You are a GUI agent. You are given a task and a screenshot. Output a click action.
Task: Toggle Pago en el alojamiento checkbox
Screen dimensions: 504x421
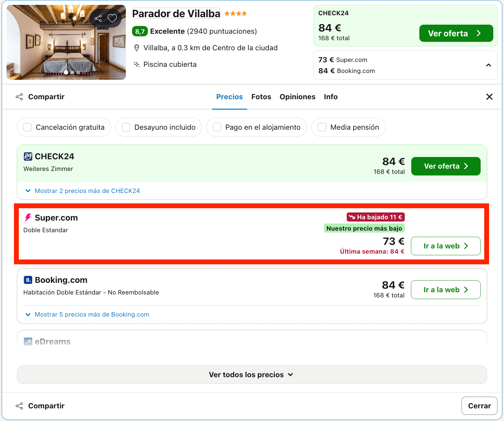click(x=217, y=127)
